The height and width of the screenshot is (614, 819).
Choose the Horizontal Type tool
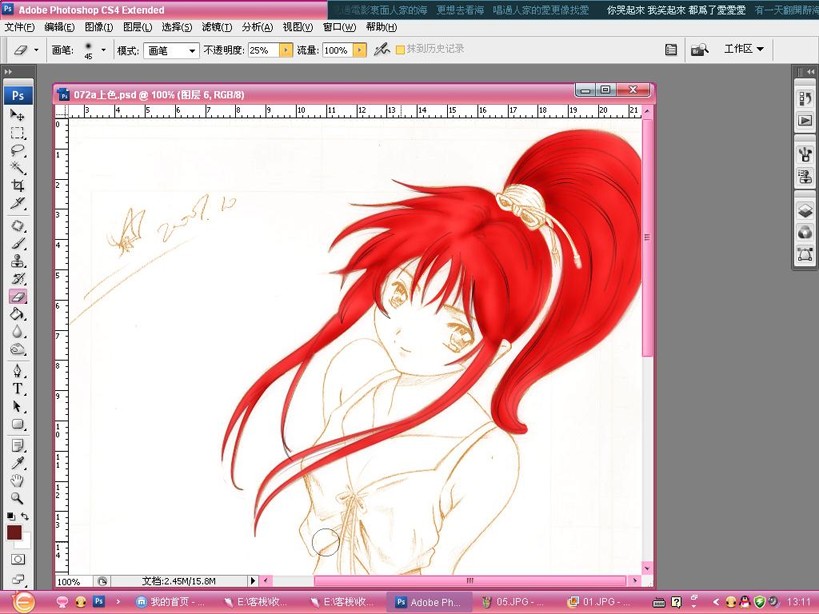coord(18,388)
